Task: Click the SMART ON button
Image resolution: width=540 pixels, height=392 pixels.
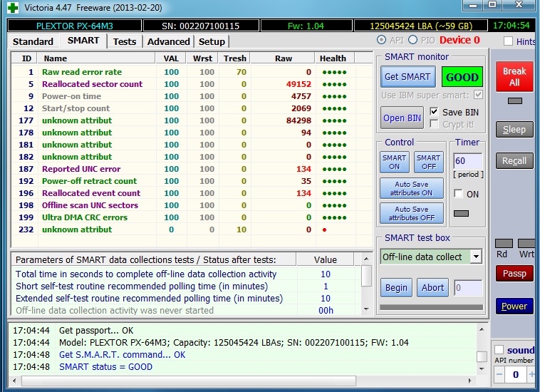Action: tap(395, 162)
